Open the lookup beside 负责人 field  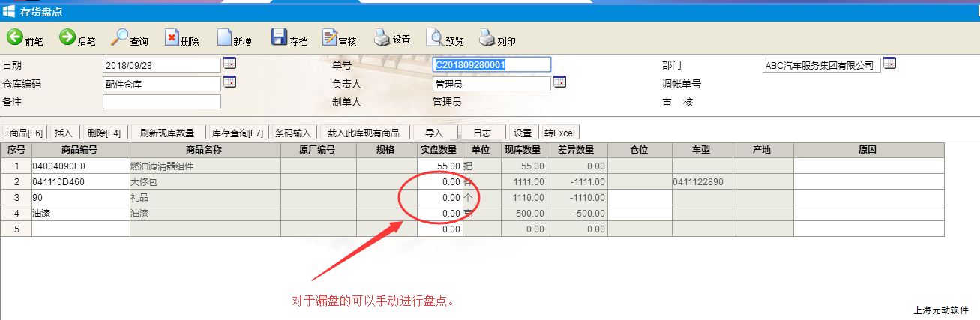(x=559, y=82)
